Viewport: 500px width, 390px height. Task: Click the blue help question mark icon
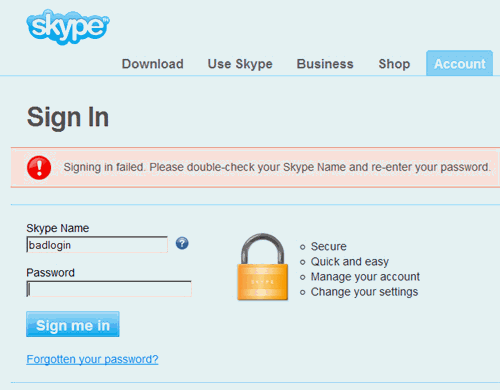point(182,243)
